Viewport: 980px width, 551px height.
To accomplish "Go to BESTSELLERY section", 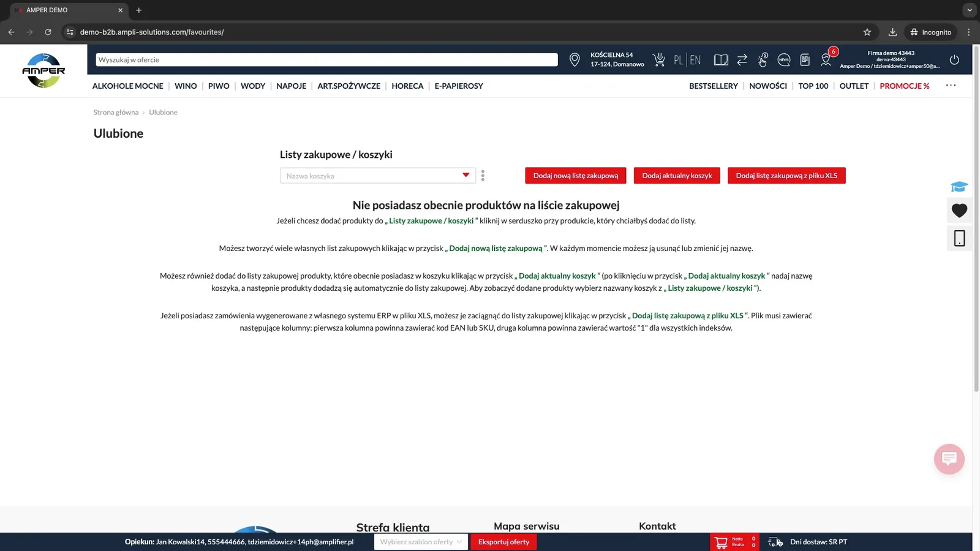I will (x=714, y=86).
